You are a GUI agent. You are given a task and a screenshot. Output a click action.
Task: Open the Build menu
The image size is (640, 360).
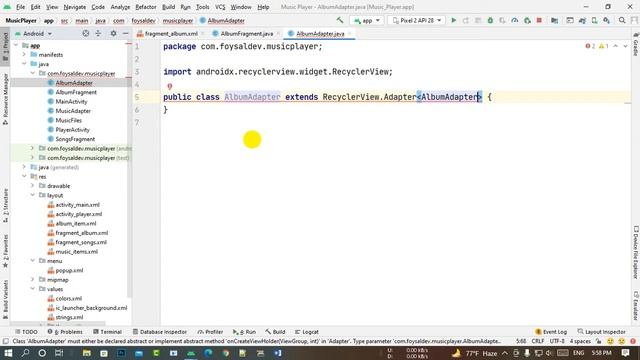[168, 7]
